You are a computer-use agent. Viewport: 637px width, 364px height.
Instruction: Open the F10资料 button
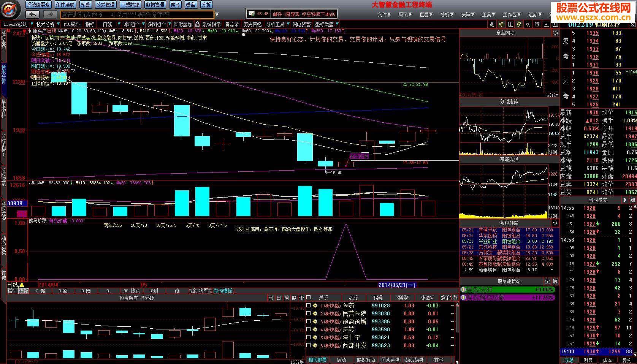tap(71, 24)
